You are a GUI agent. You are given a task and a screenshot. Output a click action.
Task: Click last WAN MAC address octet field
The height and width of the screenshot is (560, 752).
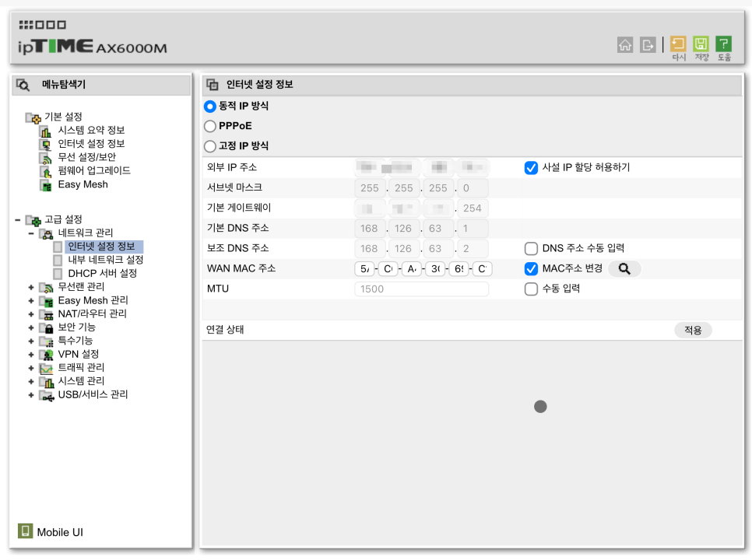pyautogui.click(x=482, y=269)
